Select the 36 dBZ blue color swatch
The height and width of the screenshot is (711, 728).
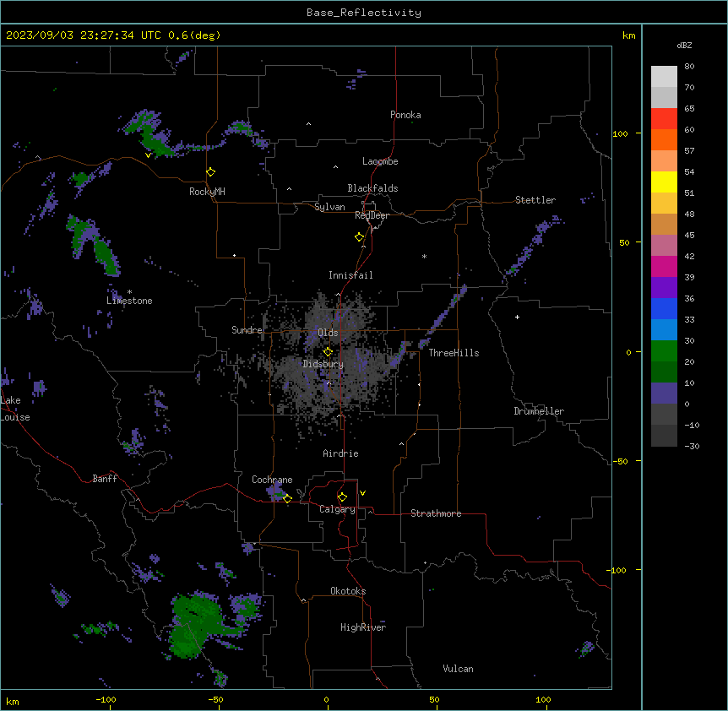point(664,308)
